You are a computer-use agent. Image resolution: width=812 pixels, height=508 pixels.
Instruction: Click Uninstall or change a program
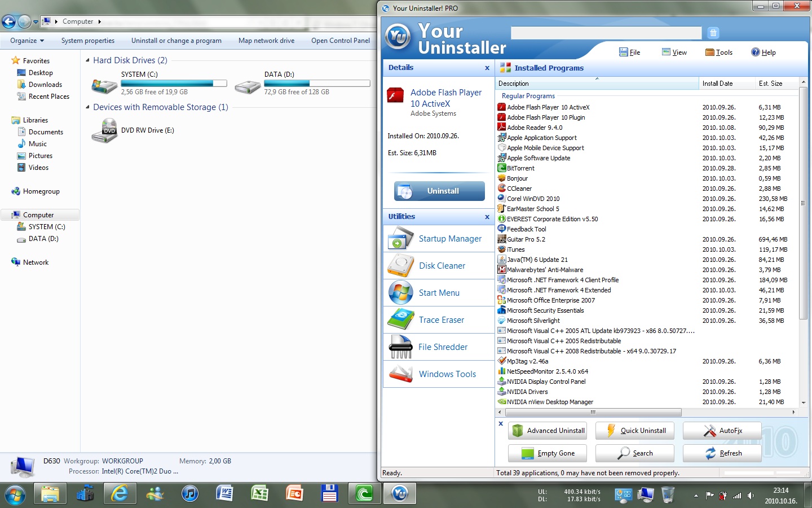pyautogui.click(x=176, y=41)
